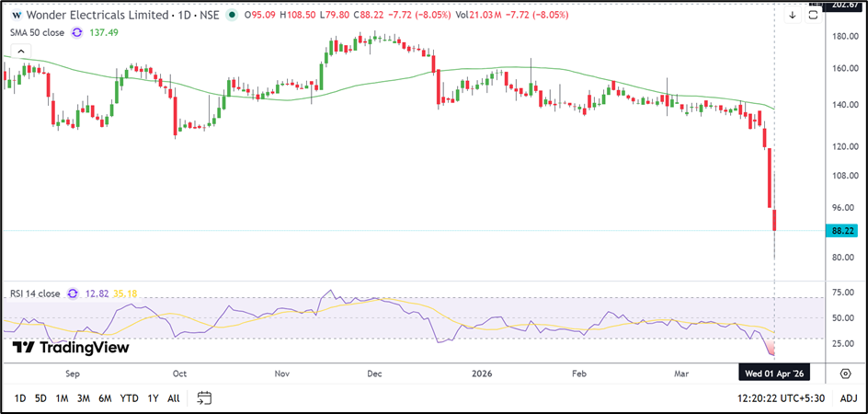
Task: Select the YTD range
Action: (x=129, y=398)
